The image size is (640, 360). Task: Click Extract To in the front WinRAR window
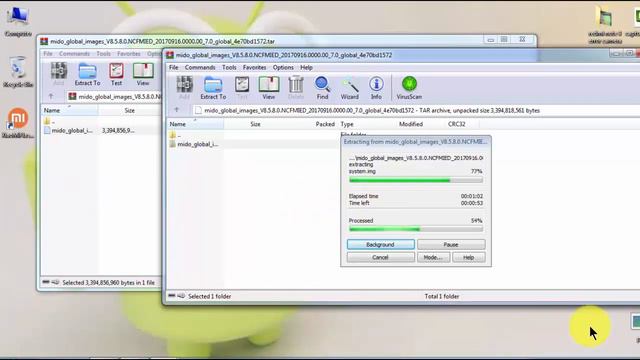213,87
